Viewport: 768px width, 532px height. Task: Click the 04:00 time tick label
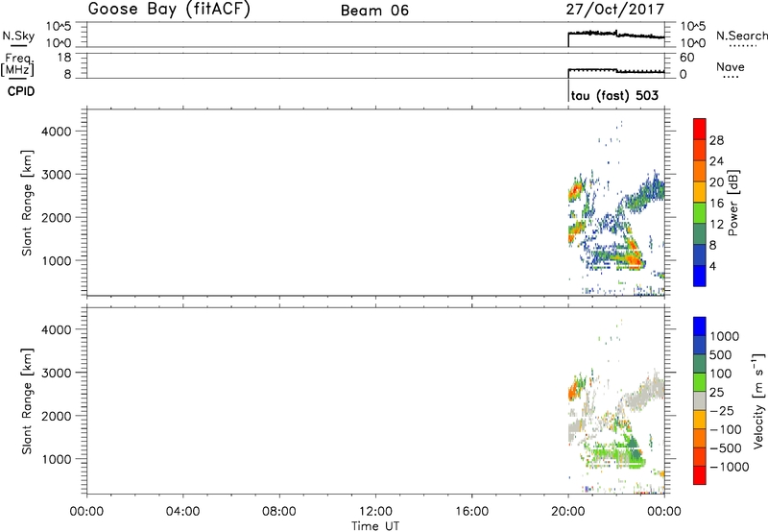point(182,512)
